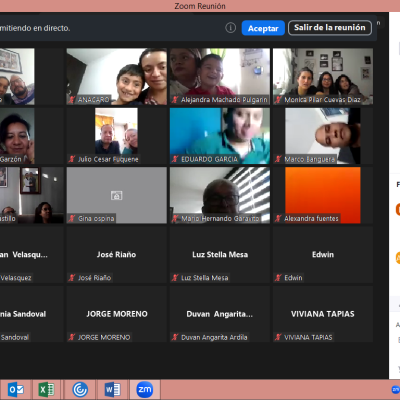Click muted mic icon by Duvan Angarita Ardila

point(175,337)
